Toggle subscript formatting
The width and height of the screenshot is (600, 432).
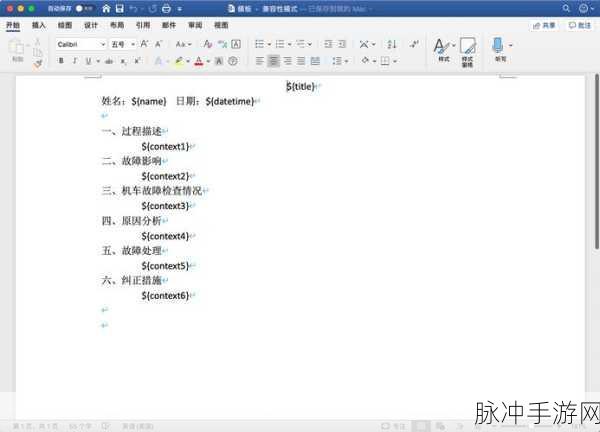(x=123, y=61)
